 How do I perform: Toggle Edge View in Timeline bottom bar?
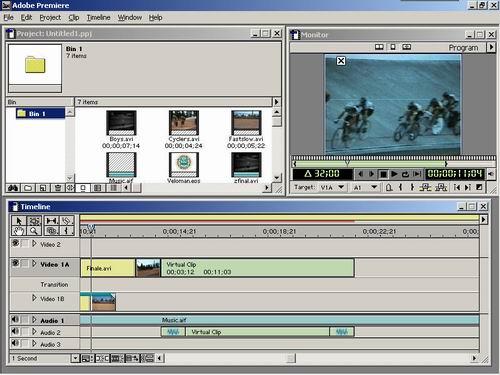[x=116, y=358]
